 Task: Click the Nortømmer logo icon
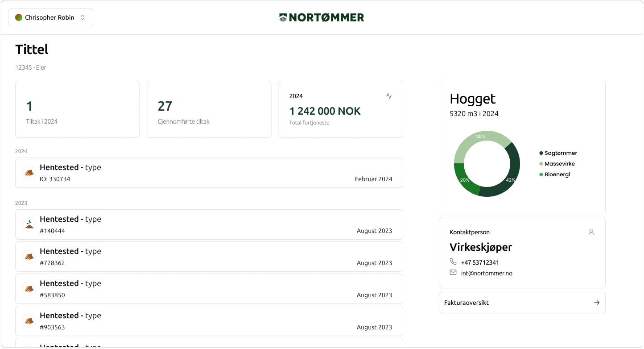click(283, 17)
